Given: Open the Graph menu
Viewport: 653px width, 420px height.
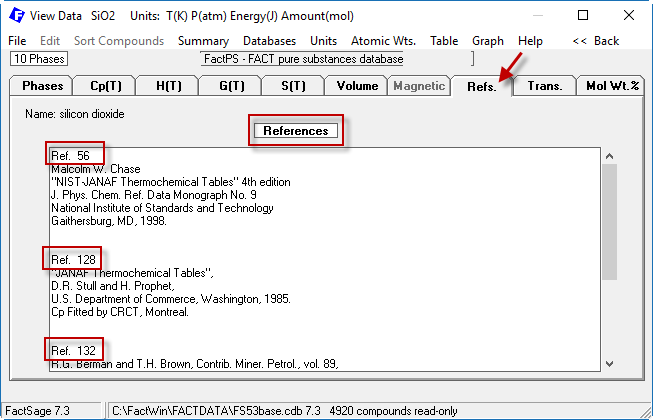Looking at the screenshot, I should (x=488, y=41).
